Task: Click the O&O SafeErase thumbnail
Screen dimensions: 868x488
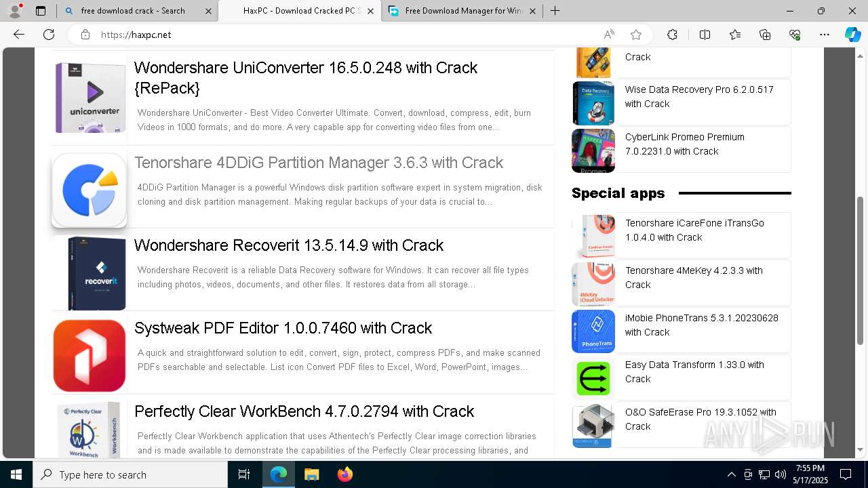Action: click(593, 426)
